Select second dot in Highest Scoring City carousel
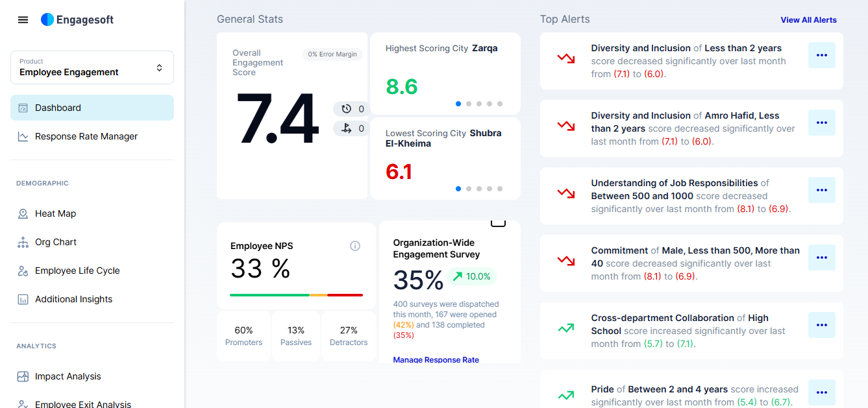Viewport: 868px width, 408px height. point(469,104)
